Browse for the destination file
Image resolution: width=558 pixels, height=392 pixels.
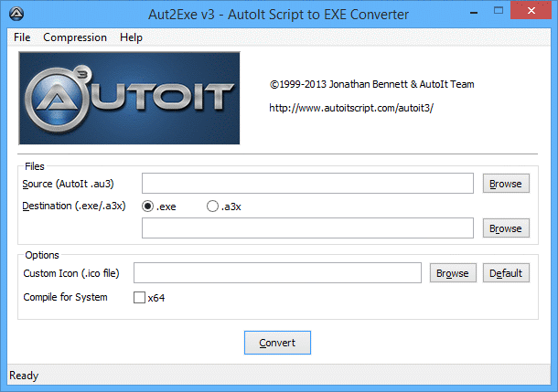tap(506, 228)
